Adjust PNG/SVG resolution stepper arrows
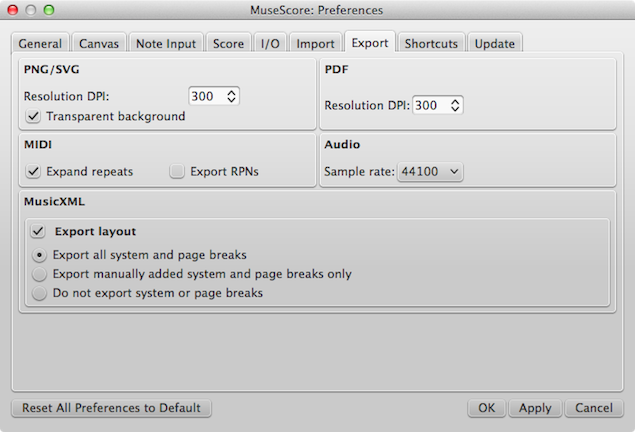 coord(231,96)
